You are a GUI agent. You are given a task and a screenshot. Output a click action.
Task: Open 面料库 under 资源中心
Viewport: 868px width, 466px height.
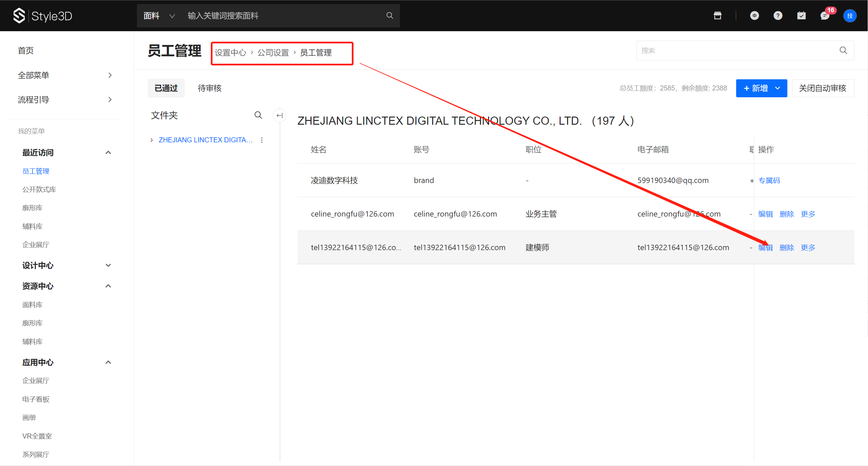pyautogui.click(x=33, y=305)
